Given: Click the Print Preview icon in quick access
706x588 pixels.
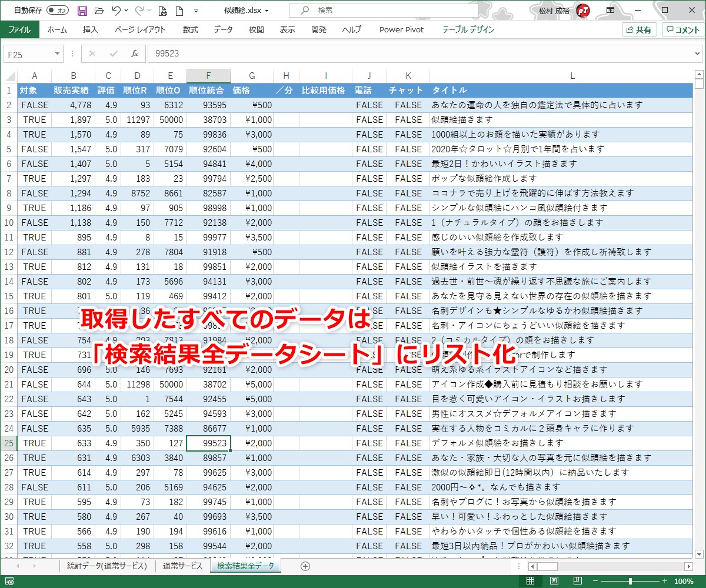Looking at the screenshot, I should point(163,11).
